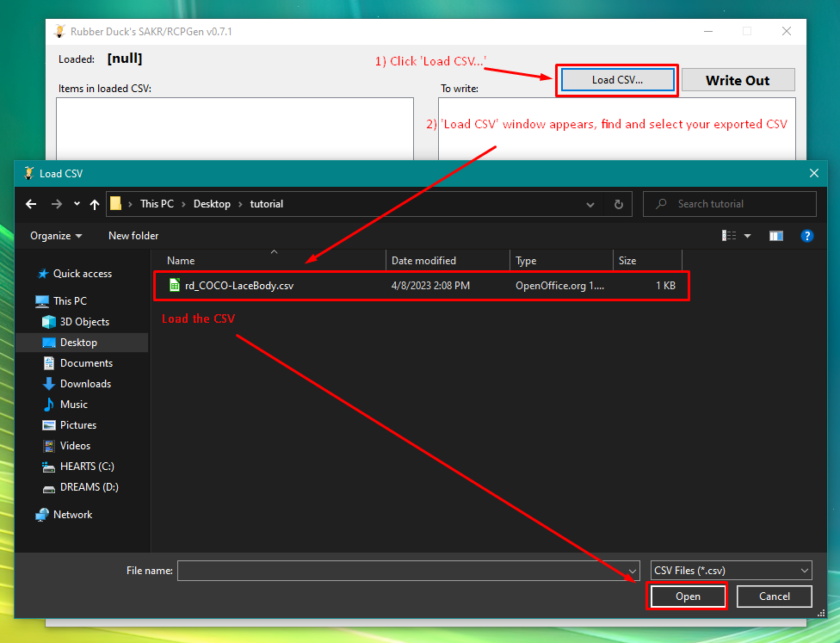Open Pictures folder in sidebar
This screenshot has width=840, height=643.
[x=78, y=425]
